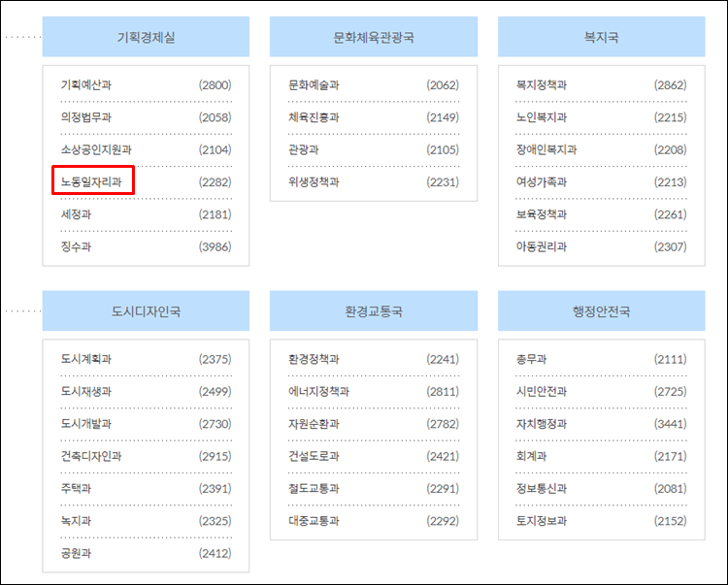Screen dimensions: 728x585
Task: Click 노인복지과 division
Action: [542, 117]
